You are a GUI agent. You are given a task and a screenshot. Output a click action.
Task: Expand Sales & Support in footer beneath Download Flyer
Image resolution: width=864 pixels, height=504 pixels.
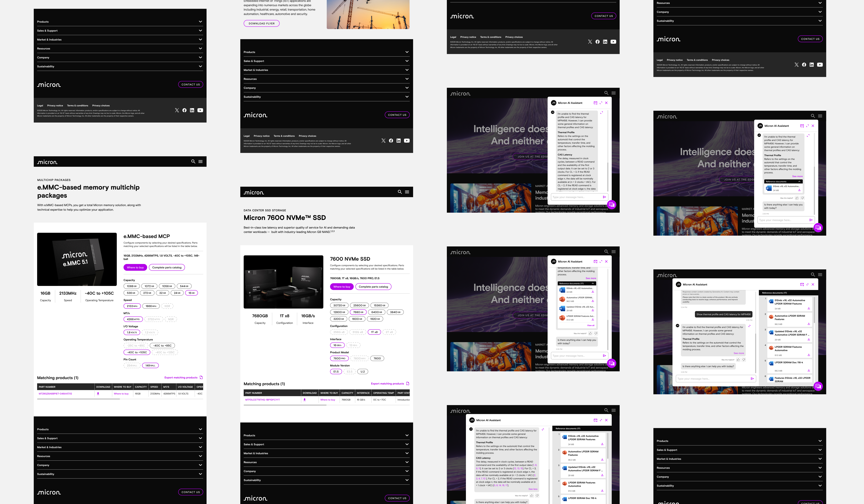407,61
